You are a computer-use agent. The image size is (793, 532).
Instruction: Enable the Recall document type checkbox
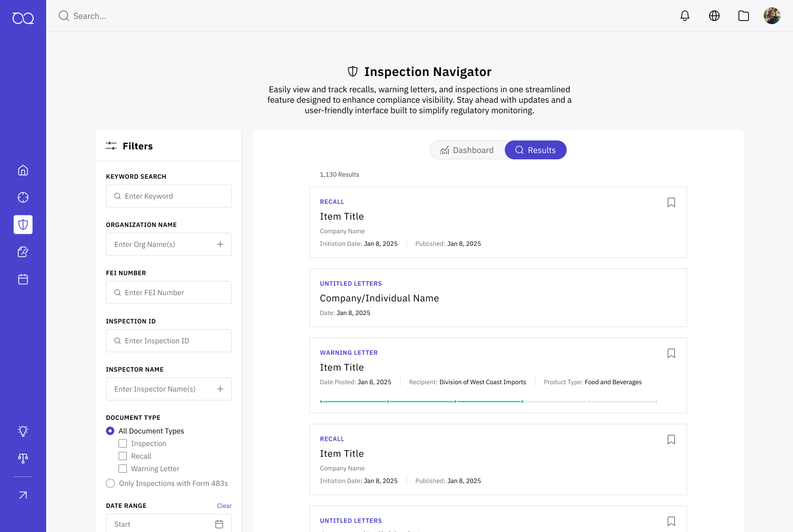(x=123, y=455)
